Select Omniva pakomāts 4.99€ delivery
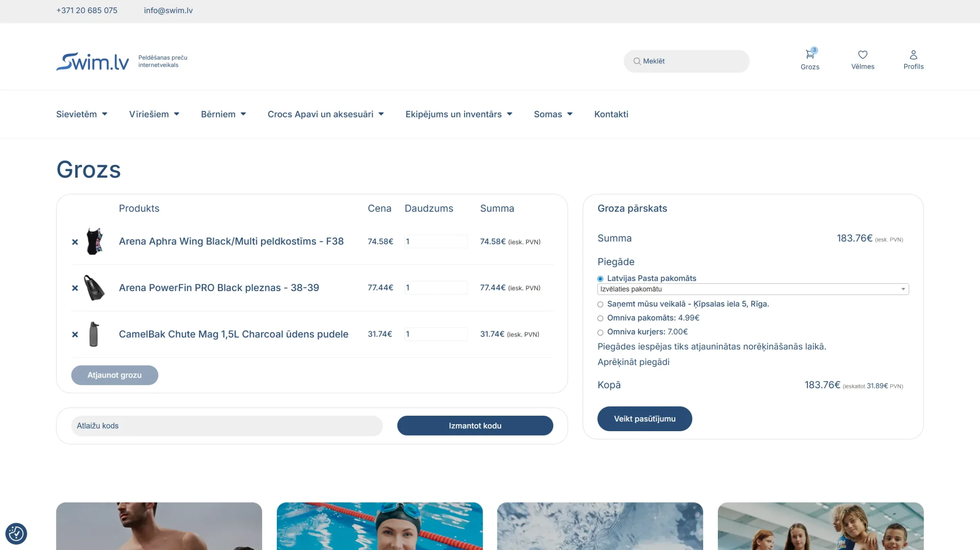 coord(600,318)
